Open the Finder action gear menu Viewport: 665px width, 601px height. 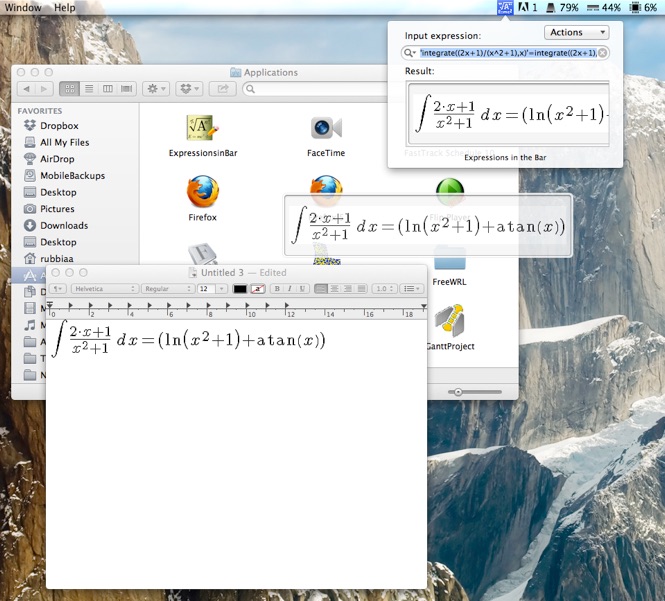(156, 89)
